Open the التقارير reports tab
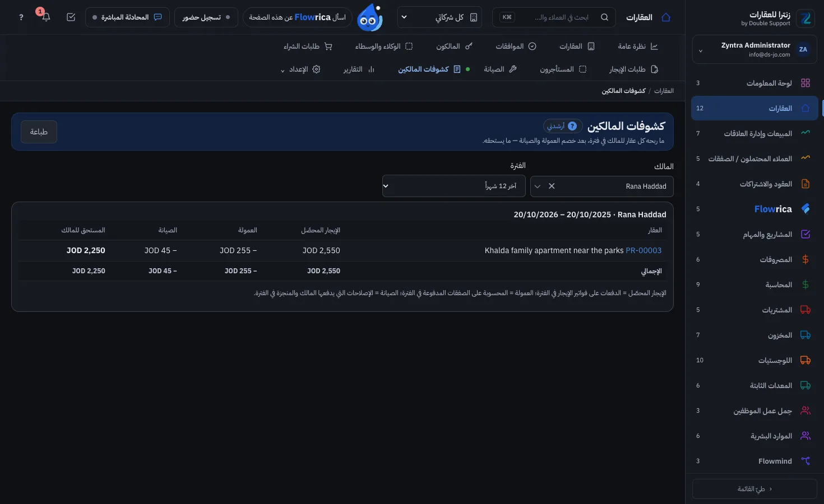The height and width of the screenshot is (504, 824). [359, 69]
